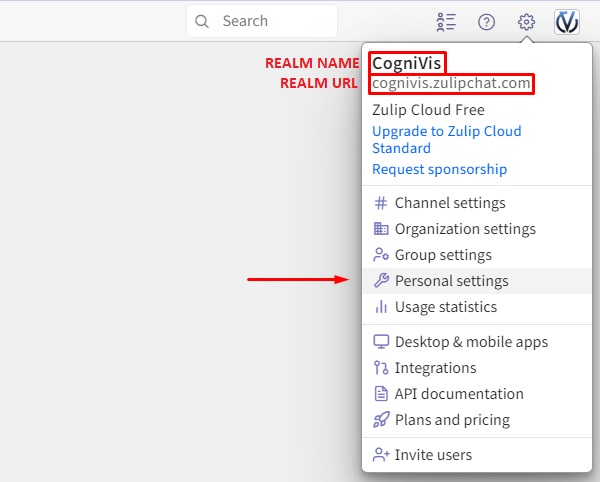Click the Integrations icon
Screen dimensions: 600x482
coord(380,368)
